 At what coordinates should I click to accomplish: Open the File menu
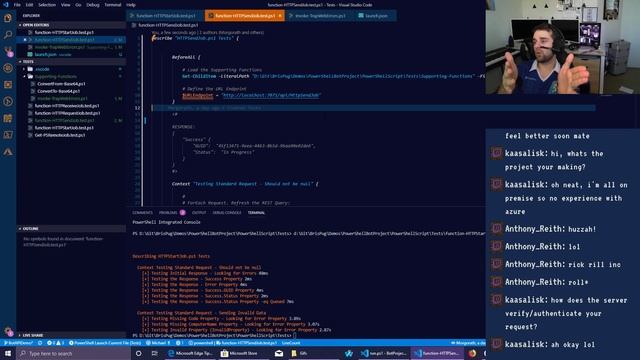(x=17, y=5)
